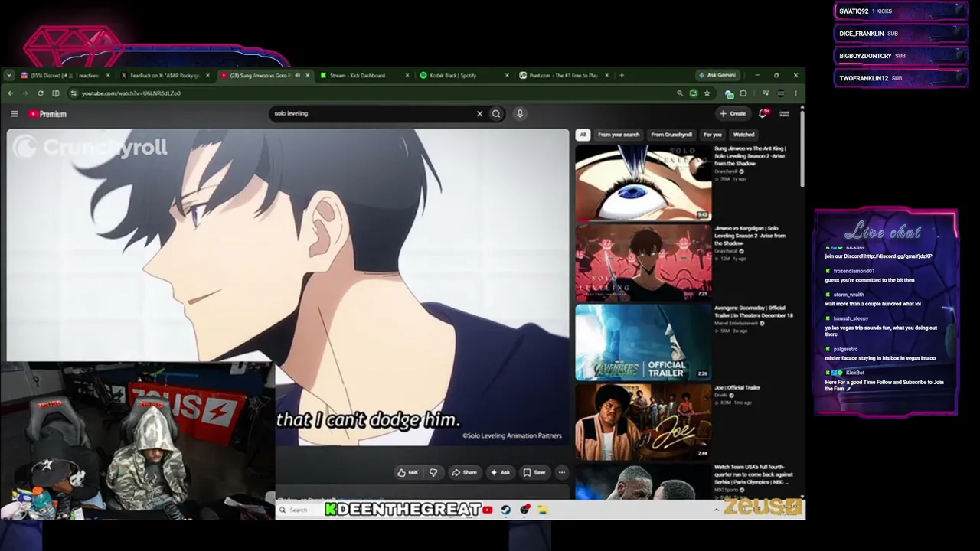Open Sung Jinwoo vs The Ant King thumbnail
This screenshot has height=551, width=980.
pos(643,182)
